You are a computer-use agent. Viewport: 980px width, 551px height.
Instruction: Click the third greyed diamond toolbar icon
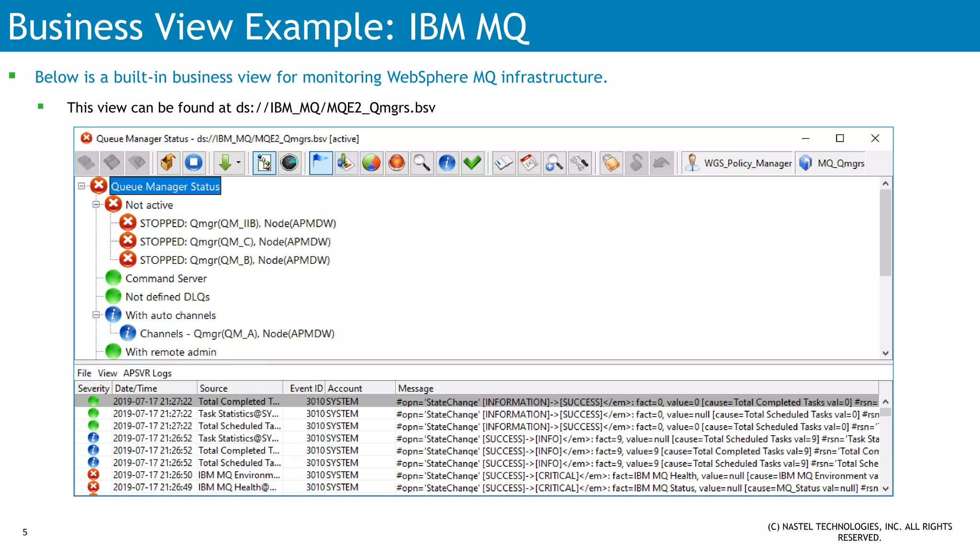(x=137, y=163)
